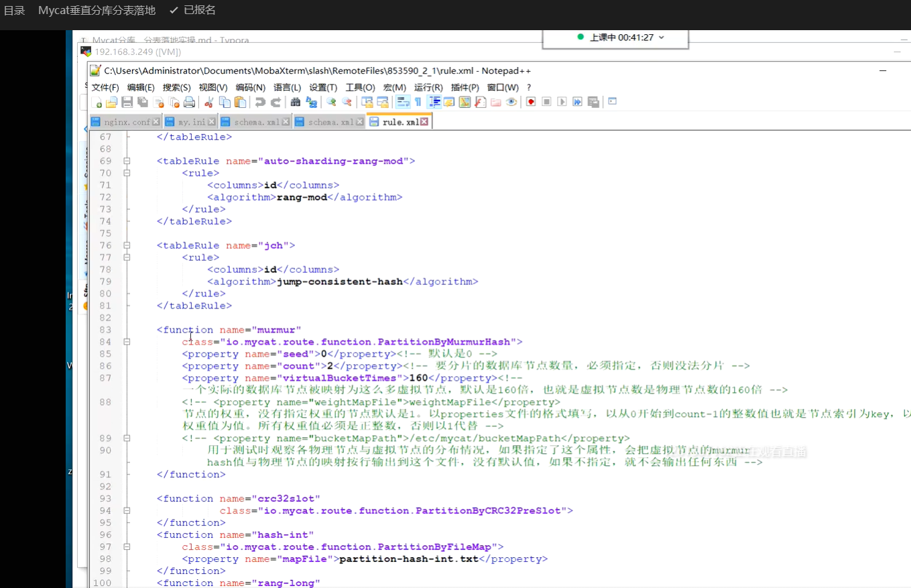Screen dimensions: 911x588
Task: Open the Replace dialog via toolbar
Action: 310,102
